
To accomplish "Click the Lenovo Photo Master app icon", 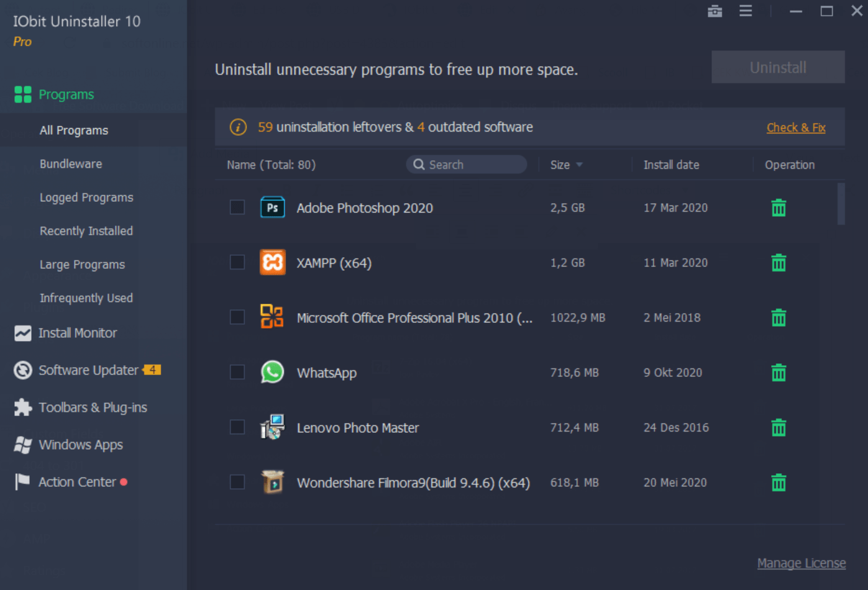I will click(x=272, y=427).
